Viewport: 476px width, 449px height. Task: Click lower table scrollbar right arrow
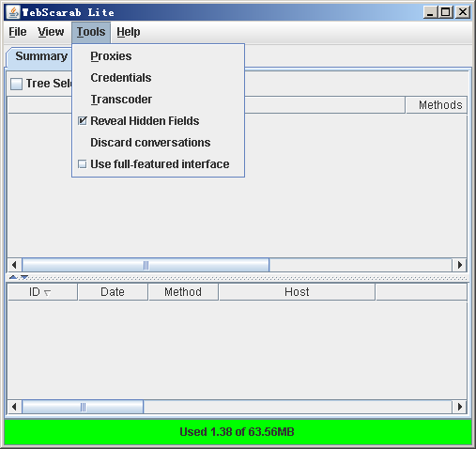(x=459, y=407)
